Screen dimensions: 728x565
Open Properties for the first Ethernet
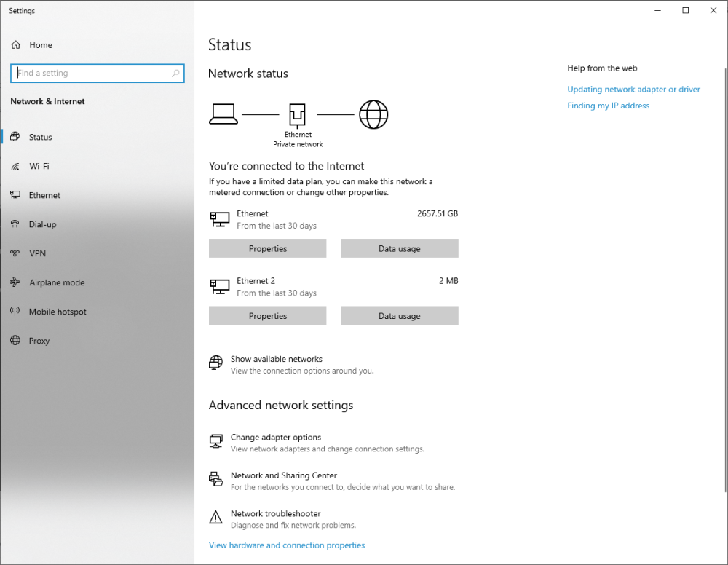point(268,249)
